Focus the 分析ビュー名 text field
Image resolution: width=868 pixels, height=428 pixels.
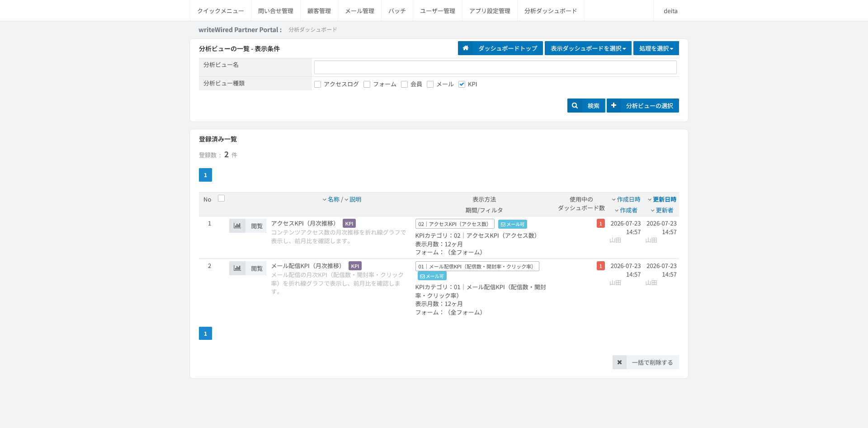pyautogui.click(x=495, y=67)
